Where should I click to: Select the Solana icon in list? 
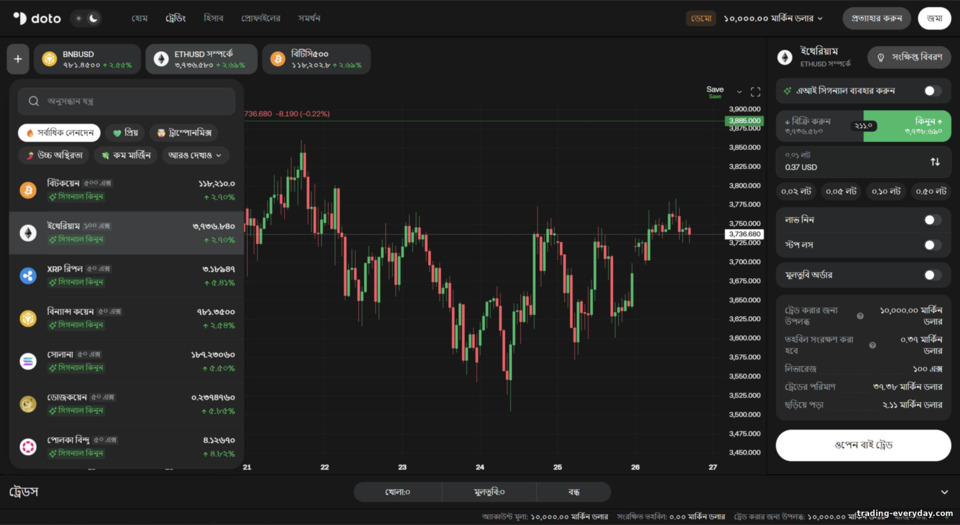28,362
